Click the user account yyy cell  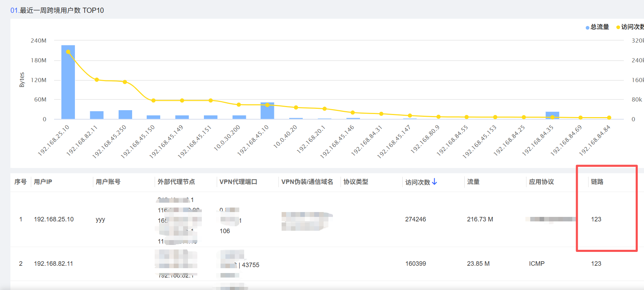100,219
